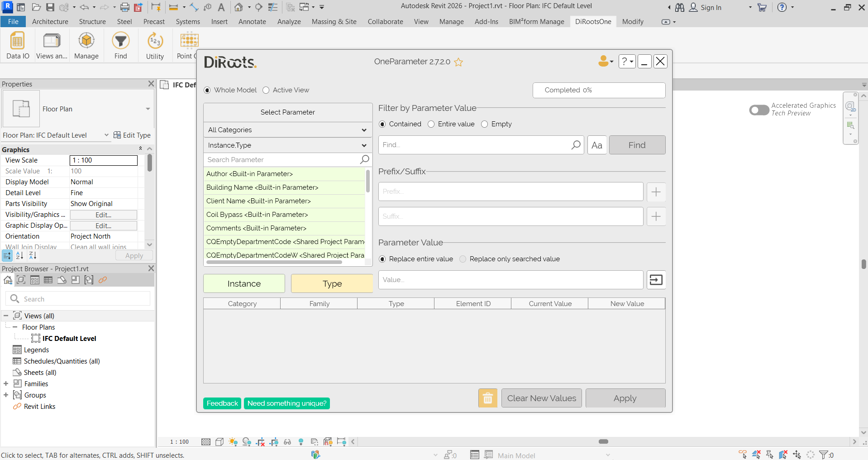Click the favorite star next to OneParameter

tap(458, 62)
